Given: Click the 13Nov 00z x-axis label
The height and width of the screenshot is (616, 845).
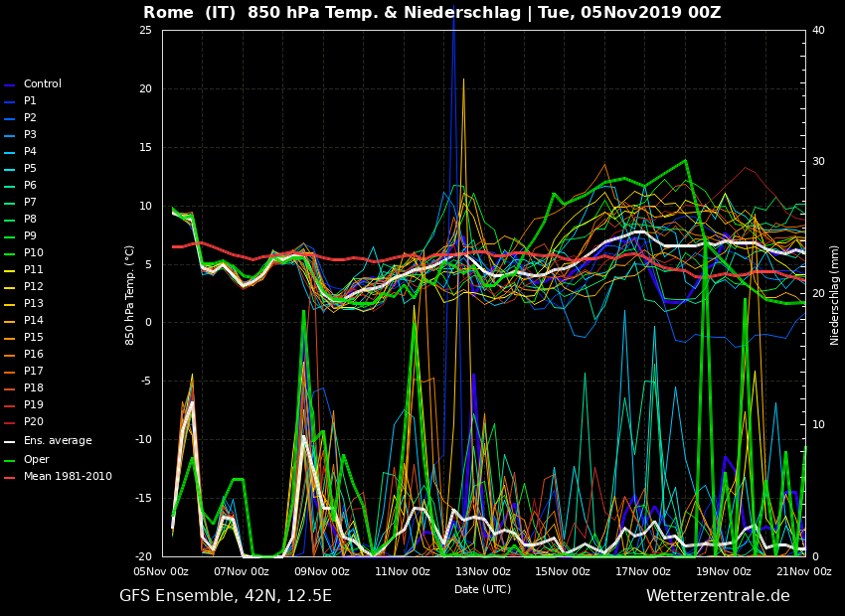Looking at the screenshot, I should (x=483, y=571).
